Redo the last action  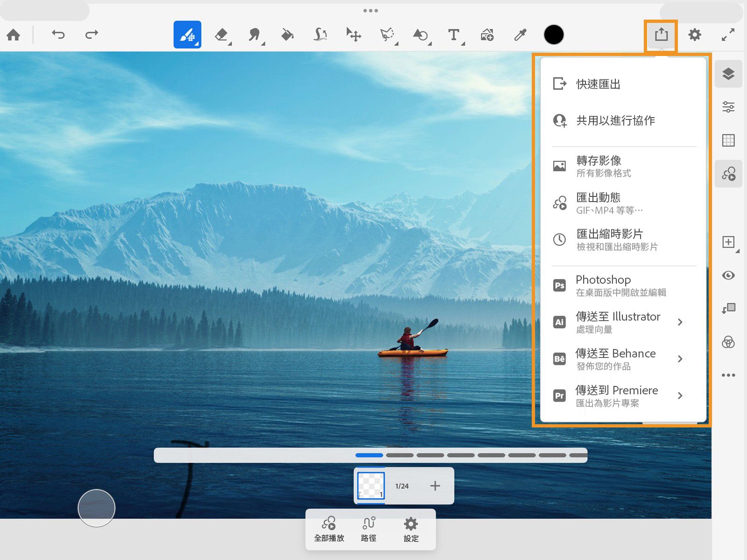[92, 35]
